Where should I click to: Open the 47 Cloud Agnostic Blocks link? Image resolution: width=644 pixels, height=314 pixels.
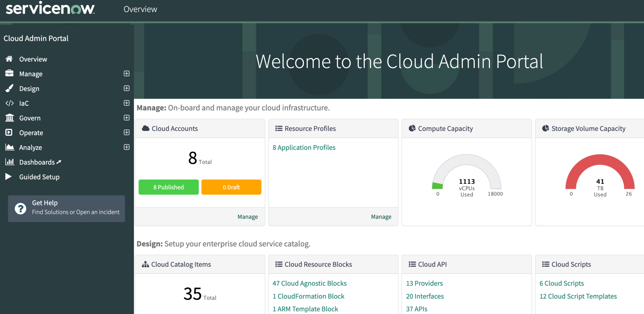(x=309, y=283)
